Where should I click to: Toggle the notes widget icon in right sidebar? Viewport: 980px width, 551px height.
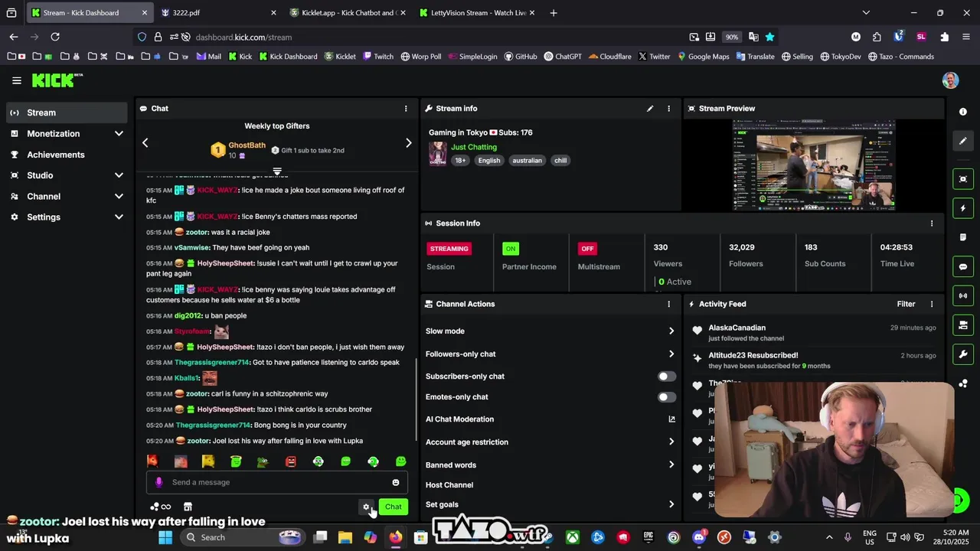(963, 237)
